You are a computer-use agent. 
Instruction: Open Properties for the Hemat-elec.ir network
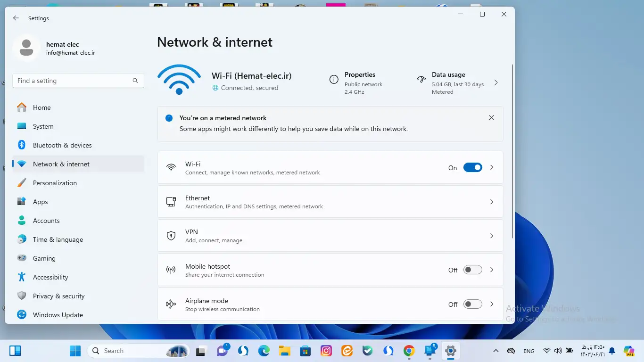(x=335, y=80)
